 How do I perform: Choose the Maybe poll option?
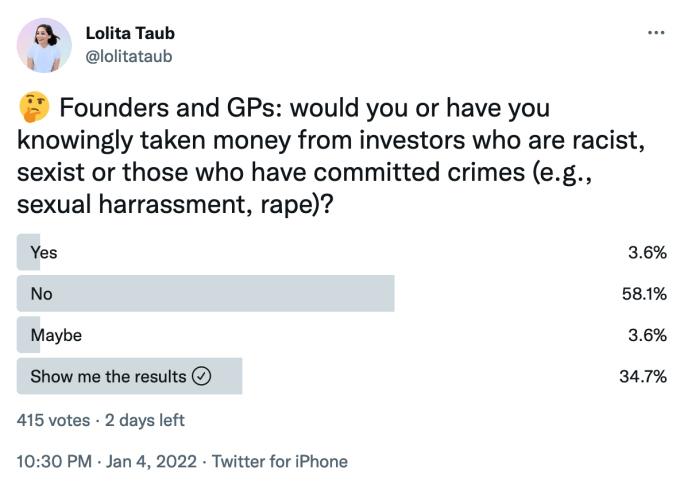click(x=56, y=335)
